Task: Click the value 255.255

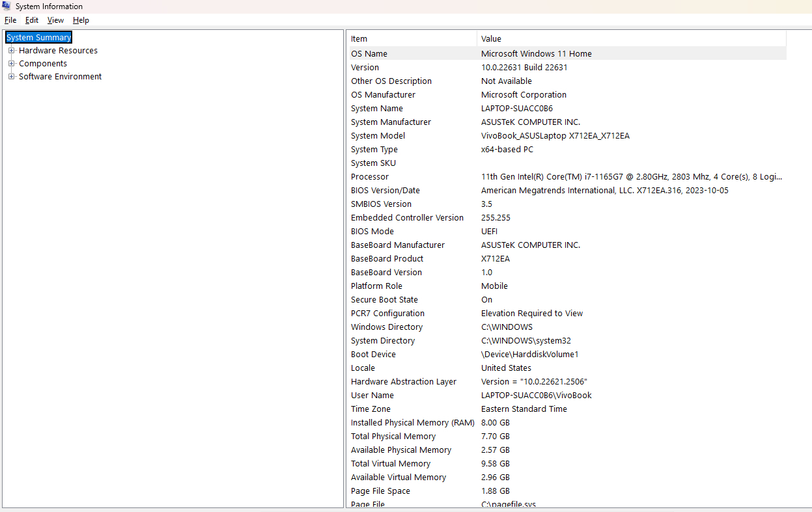Action: click(496, 218)
